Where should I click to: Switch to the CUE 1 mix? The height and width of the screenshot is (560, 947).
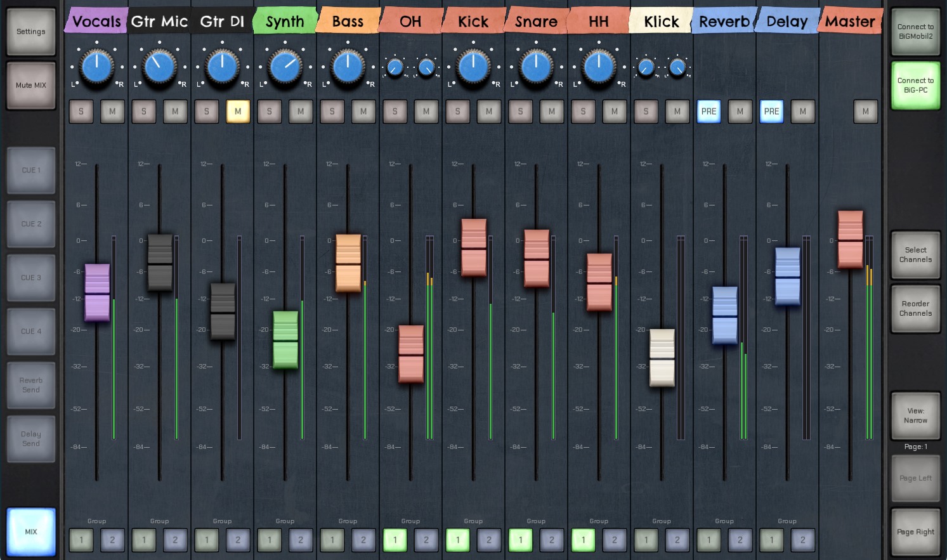(x=31, y=170)
